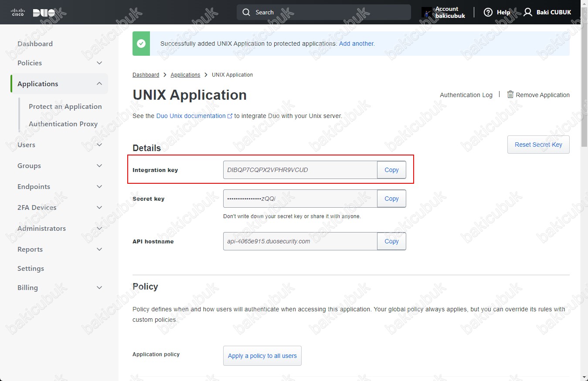Click the Duo logo in header
Screen dimensions: 588x381
click(x=44, y=13)
